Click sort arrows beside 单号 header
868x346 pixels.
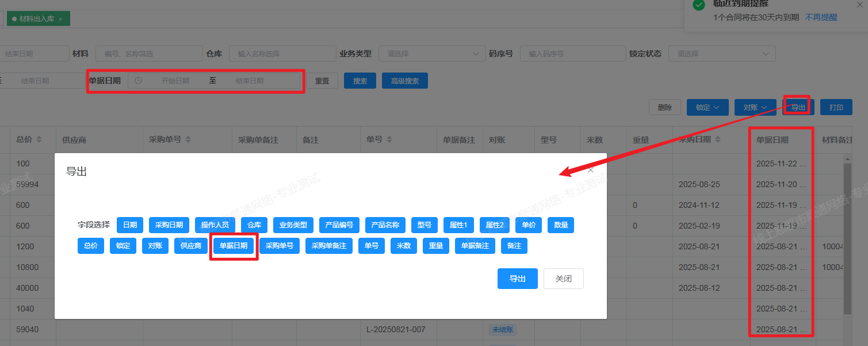[389, 140]
